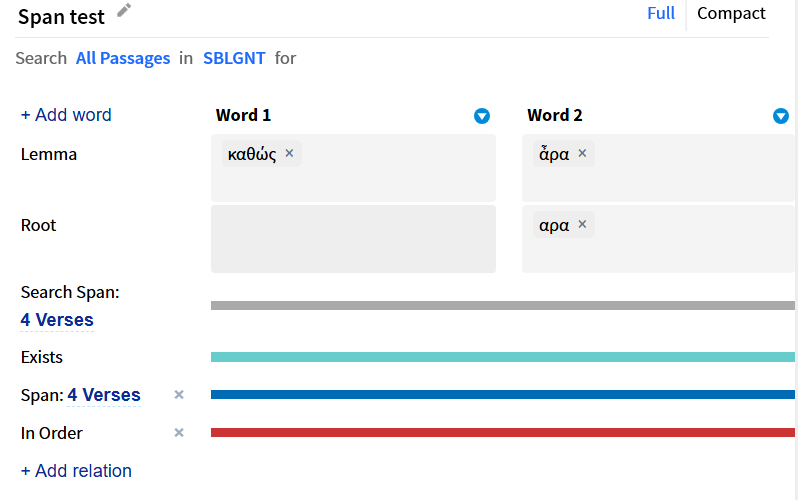This screenshot has height=500, width=798.
Task: Change Search Span 4 Verses value
Action: pos(57,320)
